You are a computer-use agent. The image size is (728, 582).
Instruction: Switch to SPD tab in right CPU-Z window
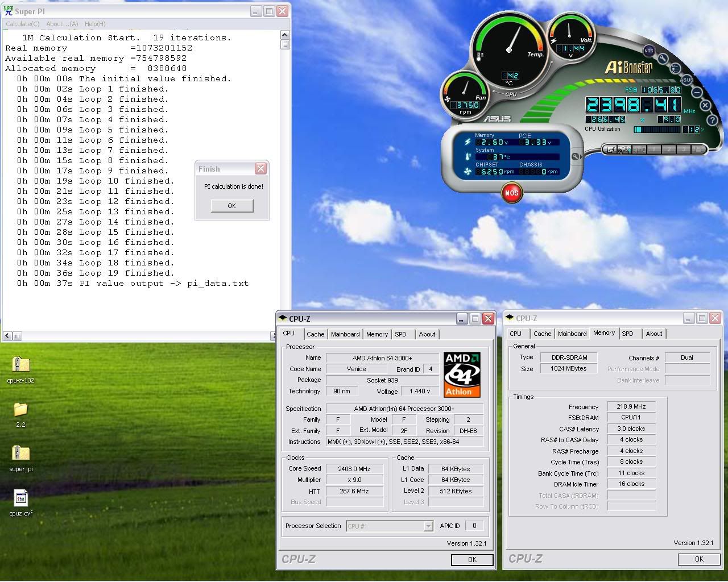[627, 334]
